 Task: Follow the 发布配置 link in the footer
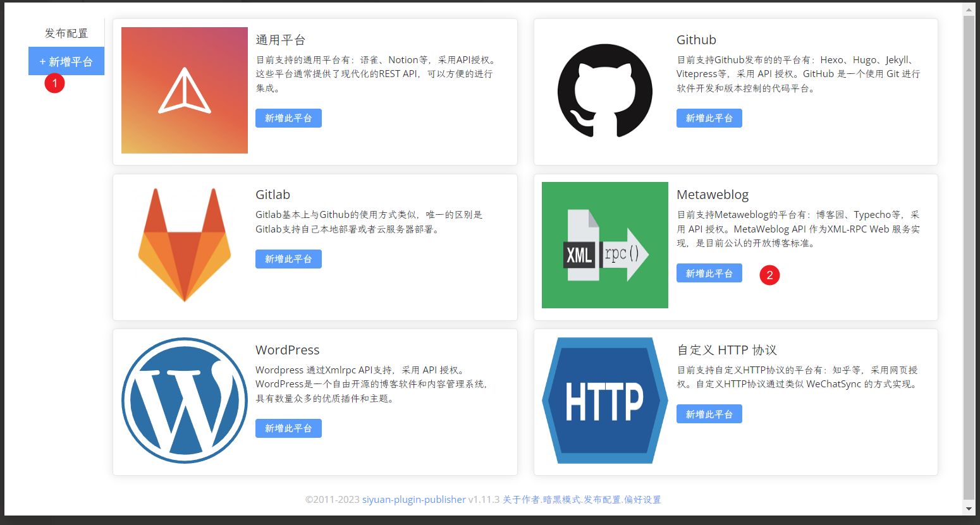pyautogui.click(x=602, y=500)
